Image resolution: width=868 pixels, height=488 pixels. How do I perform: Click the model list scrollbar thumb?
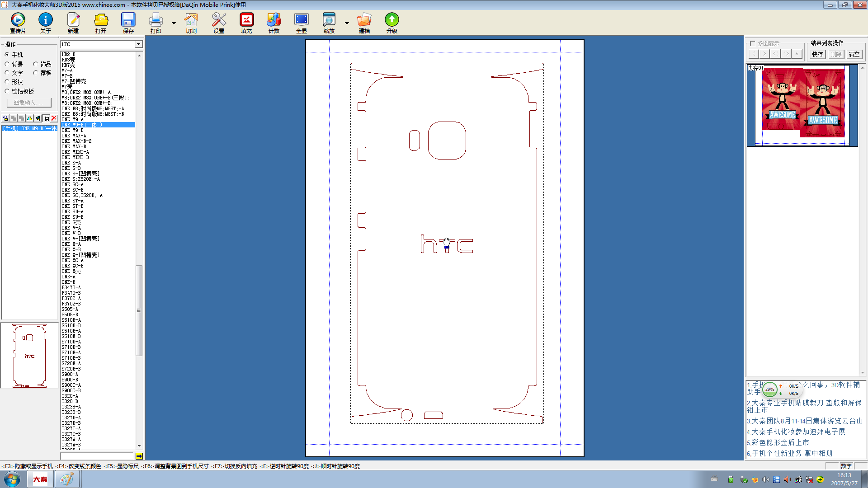coord(139,310)
